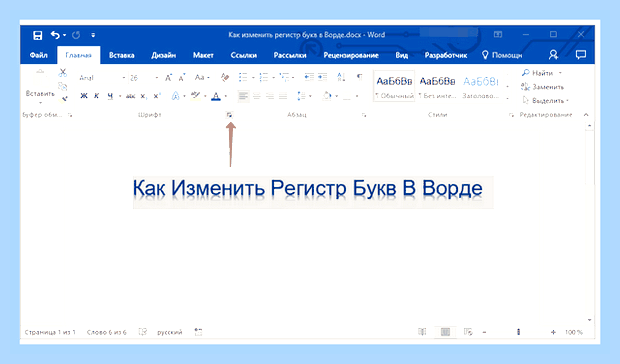Undo the last action

pos(55,35)
